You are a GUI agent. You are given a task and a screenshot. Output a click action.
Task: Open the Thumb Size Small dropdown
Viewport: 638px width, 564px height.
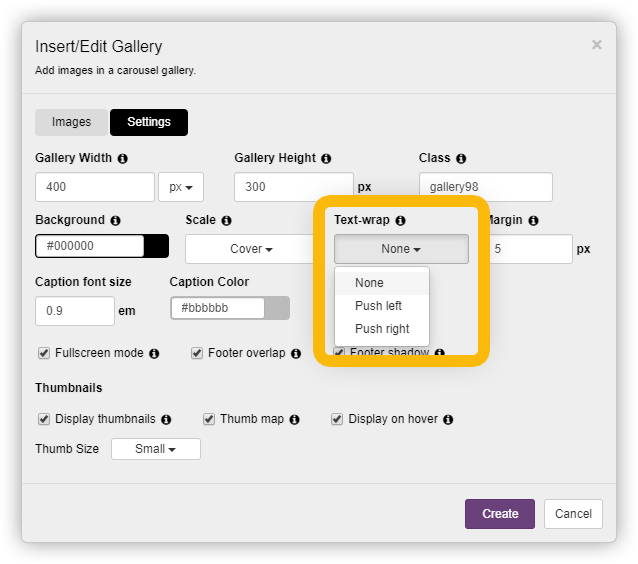pos(156,449)
